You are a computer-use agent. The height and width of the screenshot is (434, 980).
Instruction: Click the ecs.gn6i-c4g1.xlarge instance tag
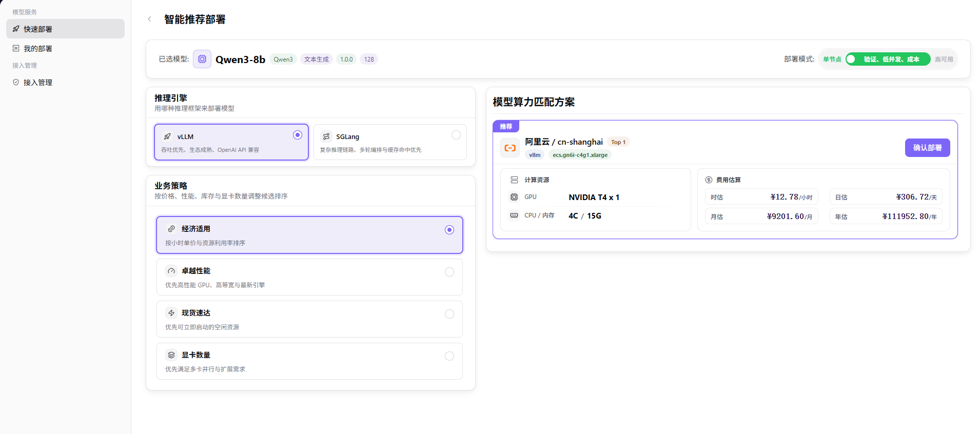(580, 155)
